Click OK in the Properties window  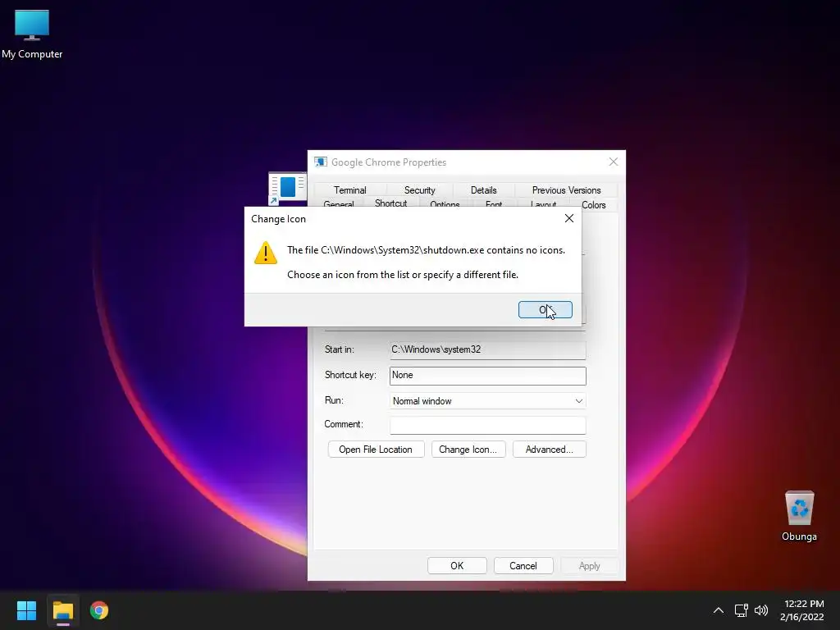click(x=457, y=566)
